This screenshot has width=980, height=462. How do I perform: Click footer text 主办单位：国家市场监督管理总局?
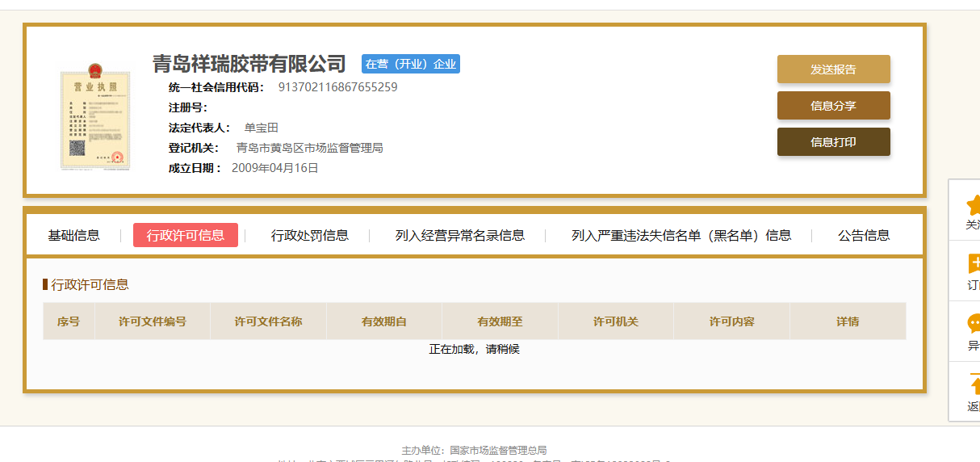tap(475, 450)
